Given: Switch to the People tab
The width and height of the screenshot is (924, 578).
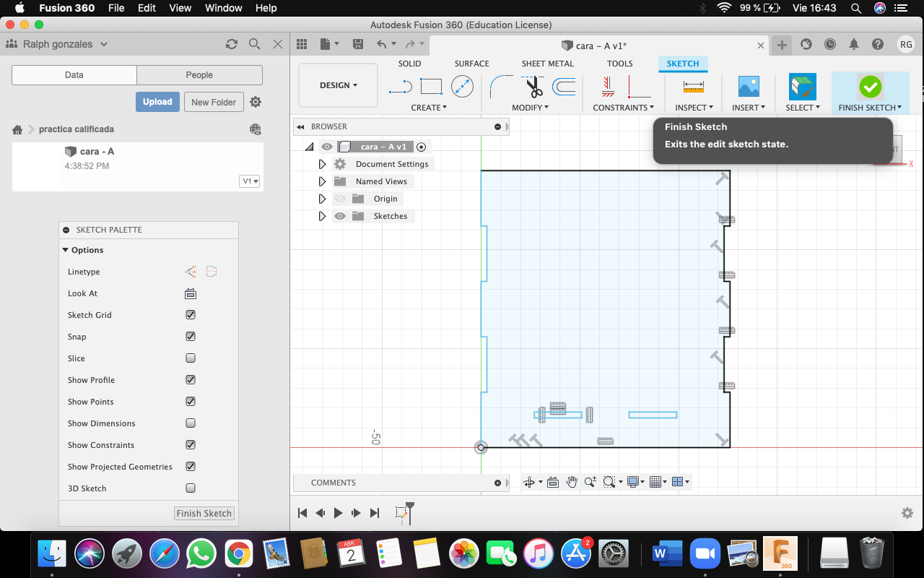Looking at the screenshot, I should point(199,75).
